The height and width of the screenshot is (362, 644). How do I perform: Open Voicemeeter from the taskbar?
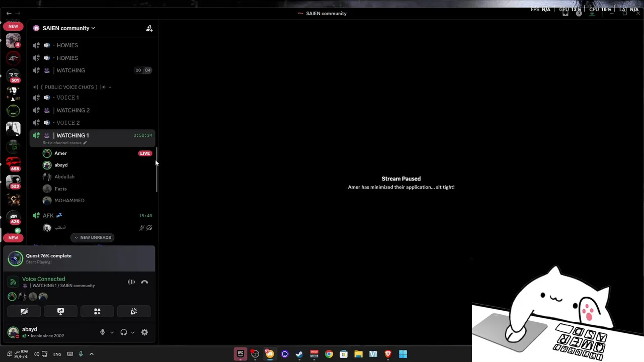click(314, 354)
